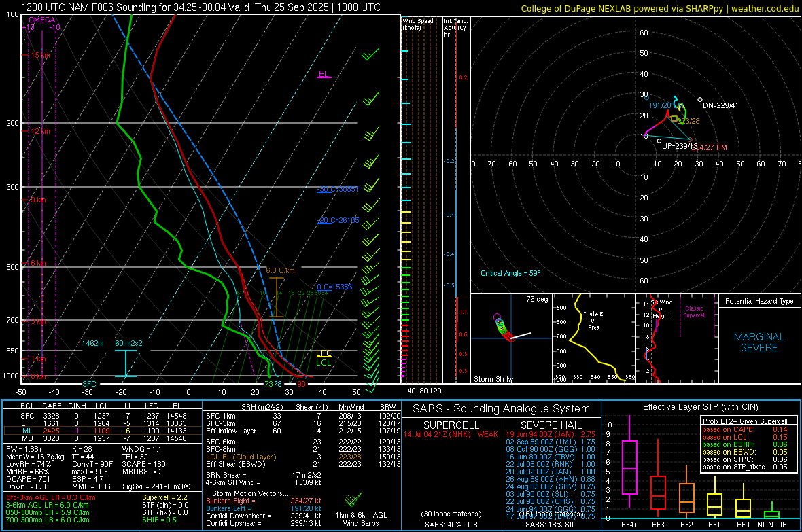
Task: Click the SARS: 40% TOR text
Action: point(451,525)
